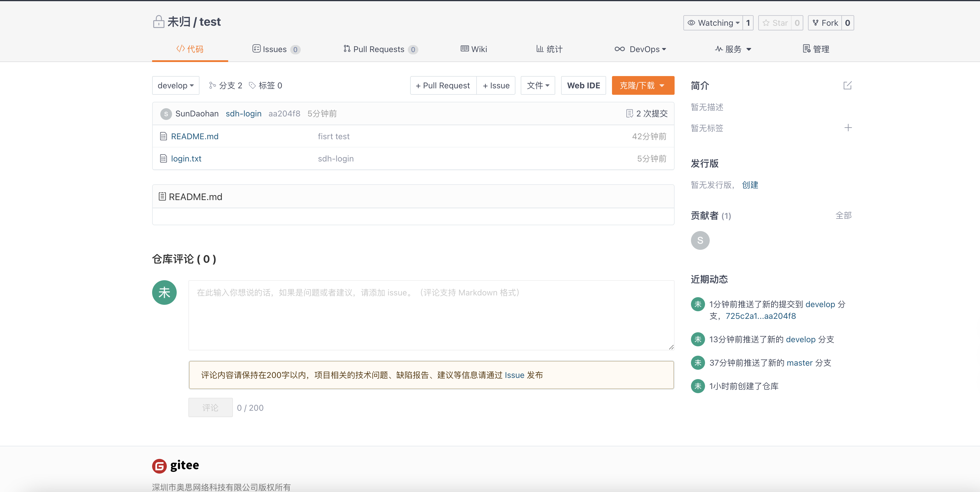Screen dimensions: 980x492
Task: Open the DevOps dropdown menu
Action: pos(640,49)
